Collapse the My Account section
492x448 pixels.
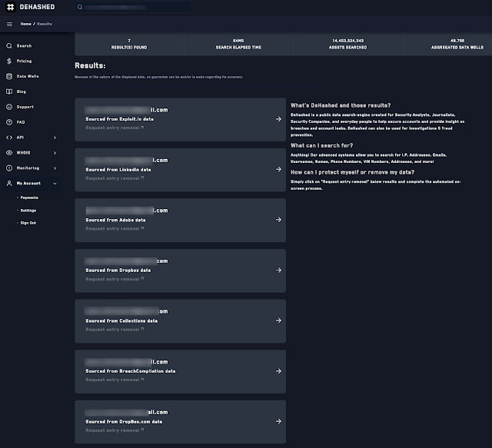pyautogui.click(x=55, y=183)
